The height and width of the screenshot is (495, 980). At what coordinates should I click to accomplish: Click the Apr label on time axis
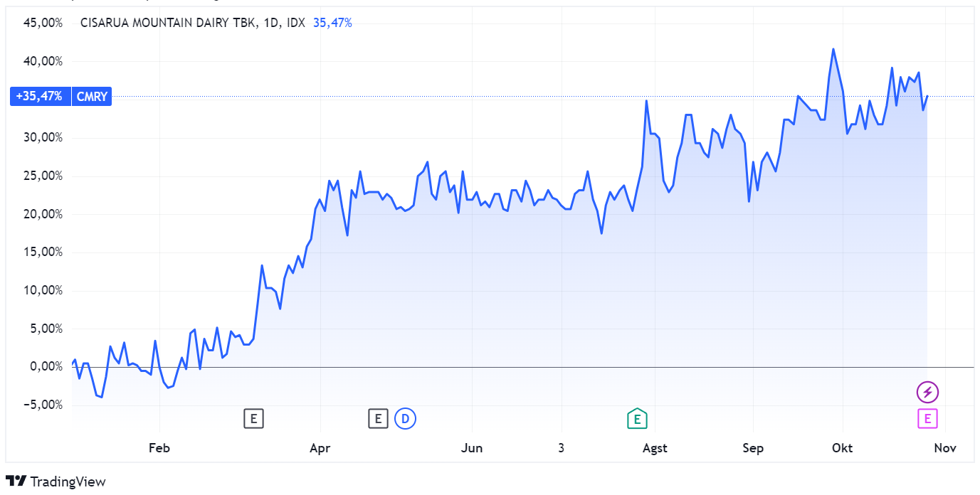click(320, 448)
